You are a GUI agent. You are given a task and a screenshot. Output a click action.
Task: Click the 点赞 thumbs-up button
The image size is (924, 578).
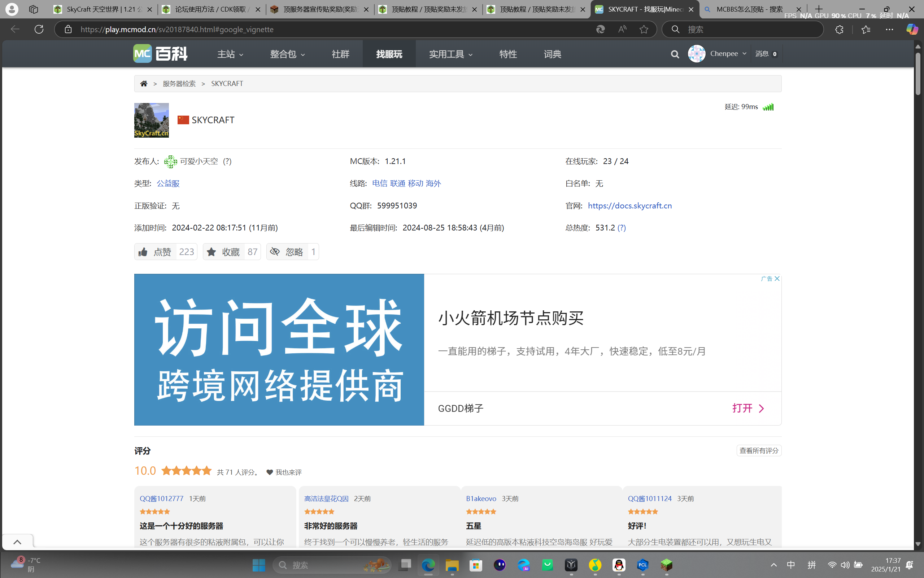166,251
